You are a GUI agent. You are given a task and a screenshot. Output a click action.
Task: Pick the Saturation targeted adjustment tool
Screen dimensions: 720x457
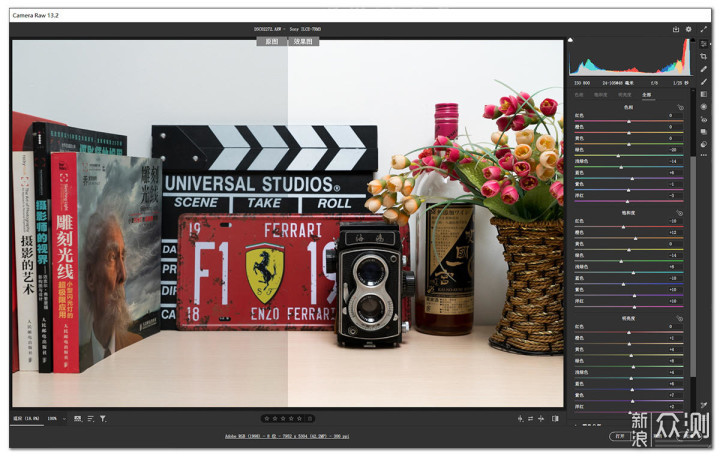(x=680, y=213)
